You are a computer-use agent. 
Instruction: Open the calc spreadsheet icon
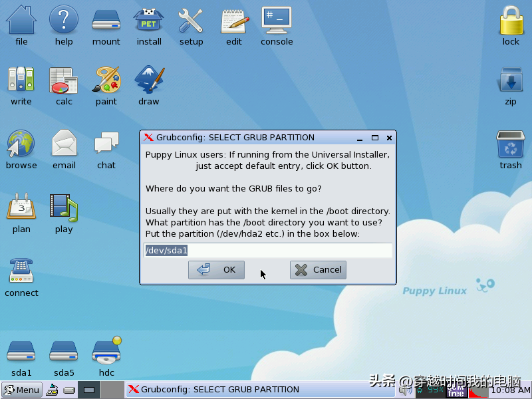pos(64,80)
